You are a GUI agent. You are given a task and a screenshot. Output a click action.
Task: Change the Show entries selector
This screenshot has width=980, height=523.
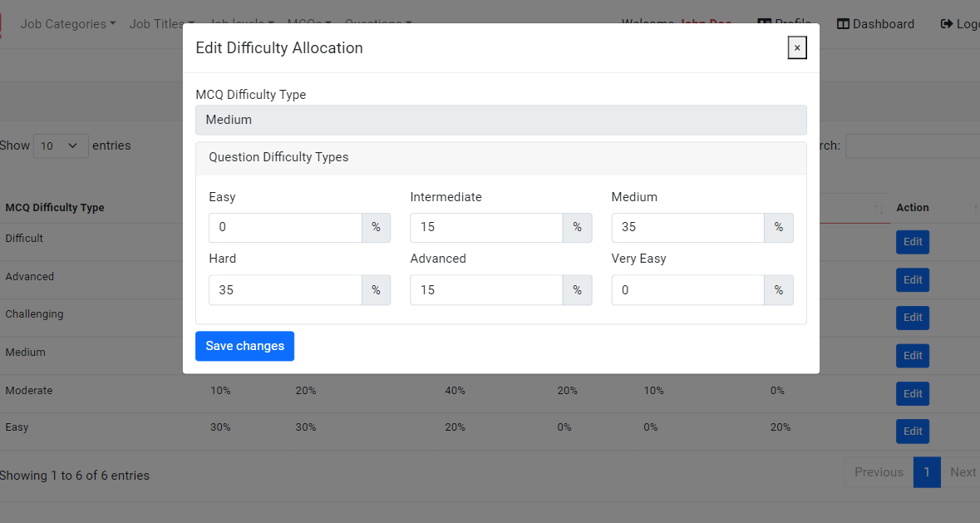[61, 146]
